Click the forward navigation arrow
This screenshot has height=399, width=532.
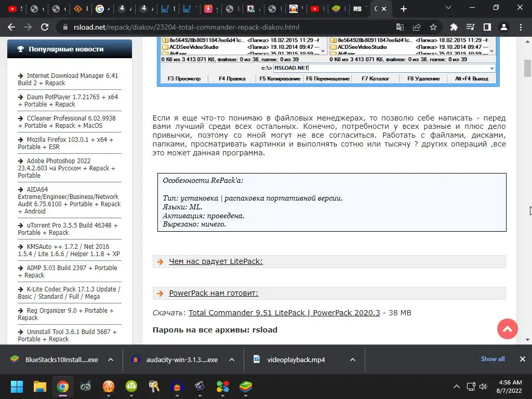28,27
